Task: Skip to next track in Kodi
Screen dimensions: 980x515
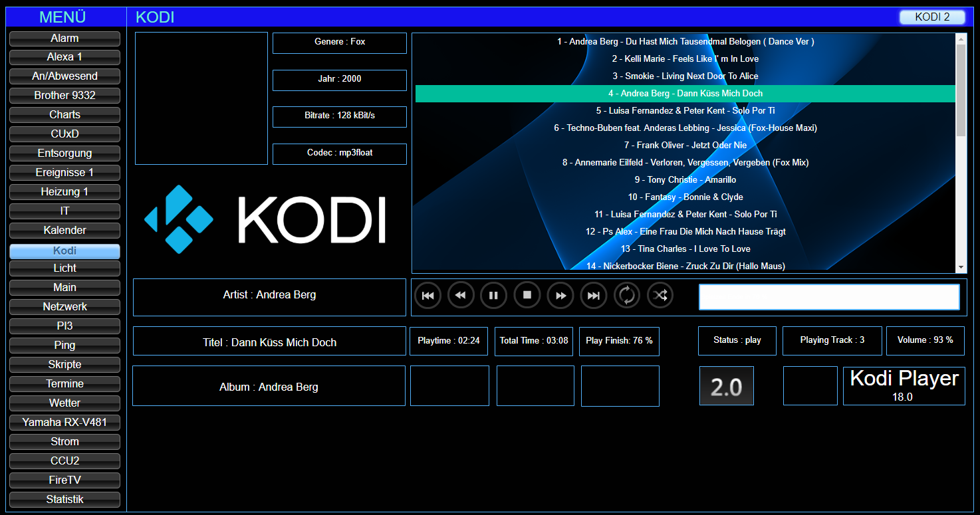Action: (594, 295)
